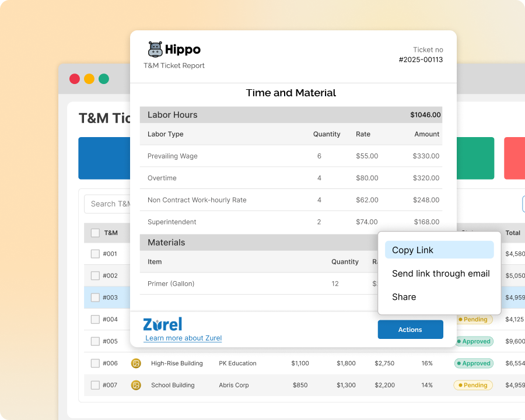Click the green summary card
The width and height of the screenshot is (525, 420).
pyautogui.click(x=475, y=158)
